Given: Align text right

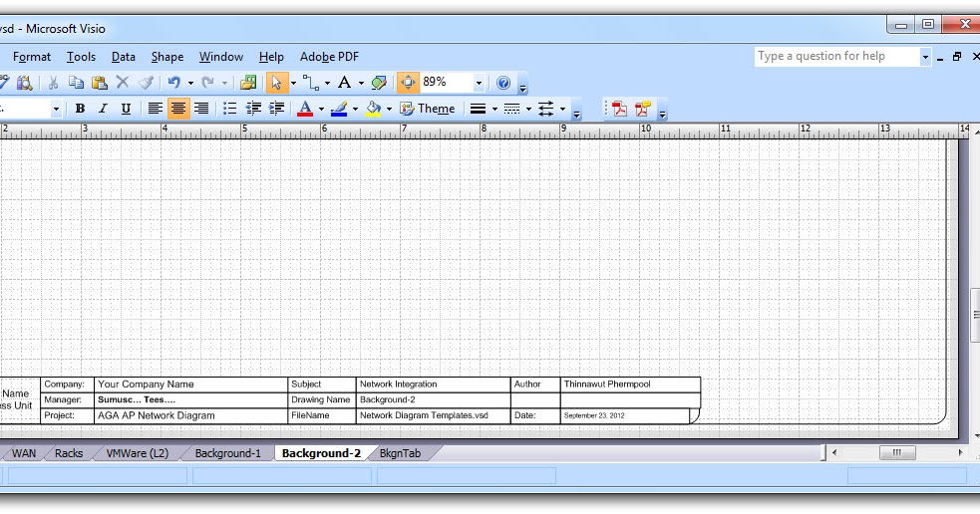Looking at the screenshot, I should click(201, 109).
